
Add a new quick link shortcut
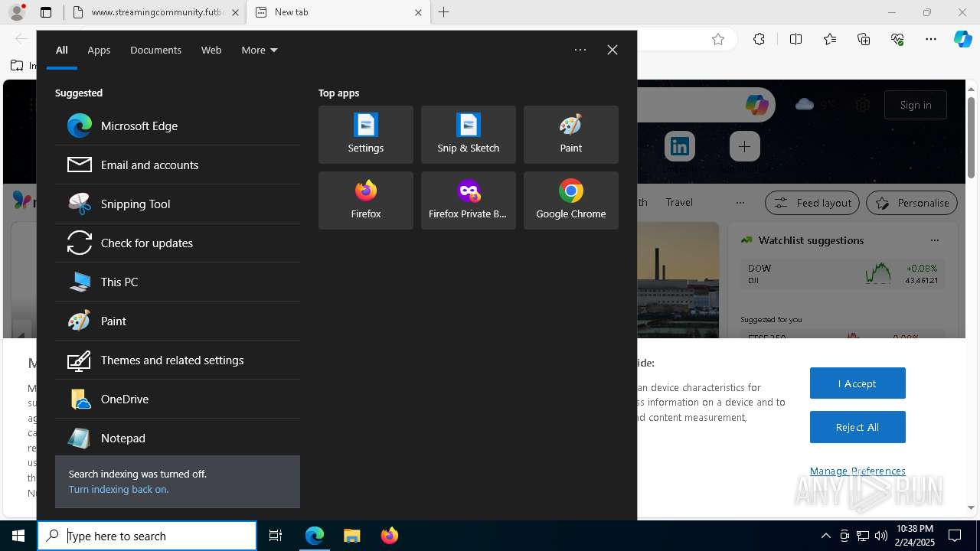tap(744, 146)
